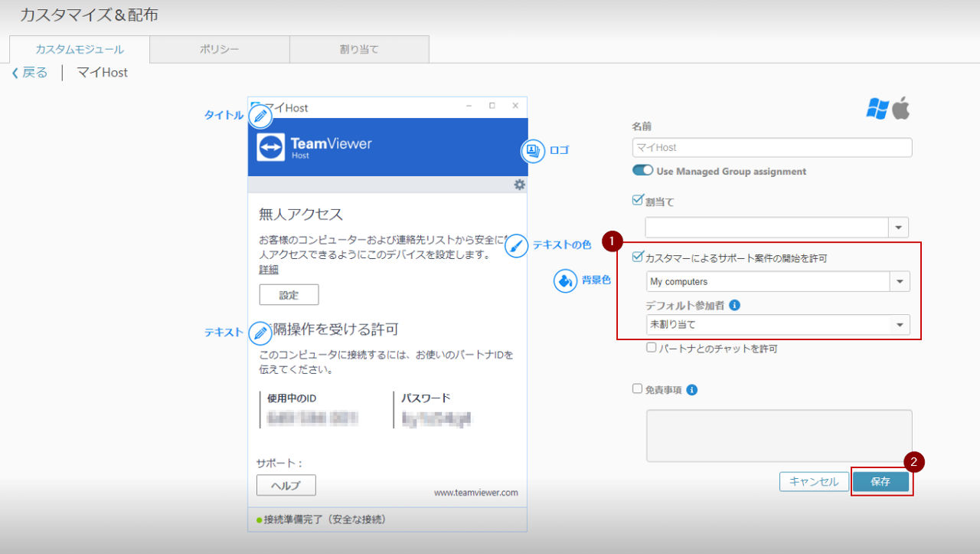The width and height of the screenshot is (980, 554).
Task: Click the 接続準備完了 status text
Action: coord(325,520)
